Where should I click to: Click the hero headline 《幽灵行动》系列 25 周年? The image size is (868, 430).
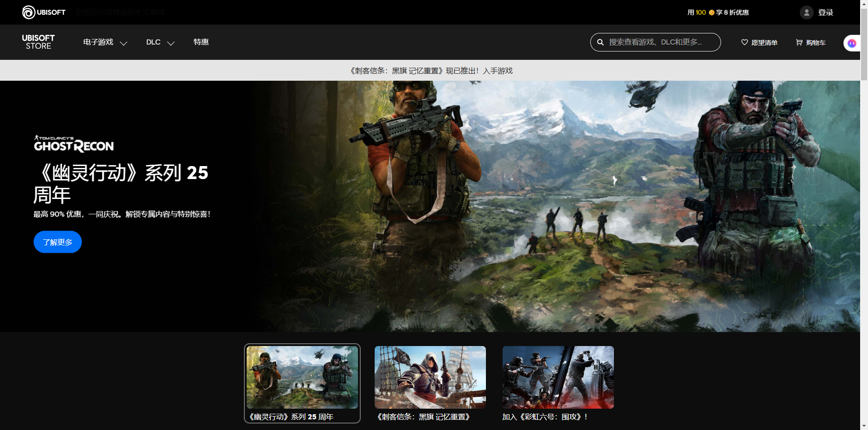(121, 184)
